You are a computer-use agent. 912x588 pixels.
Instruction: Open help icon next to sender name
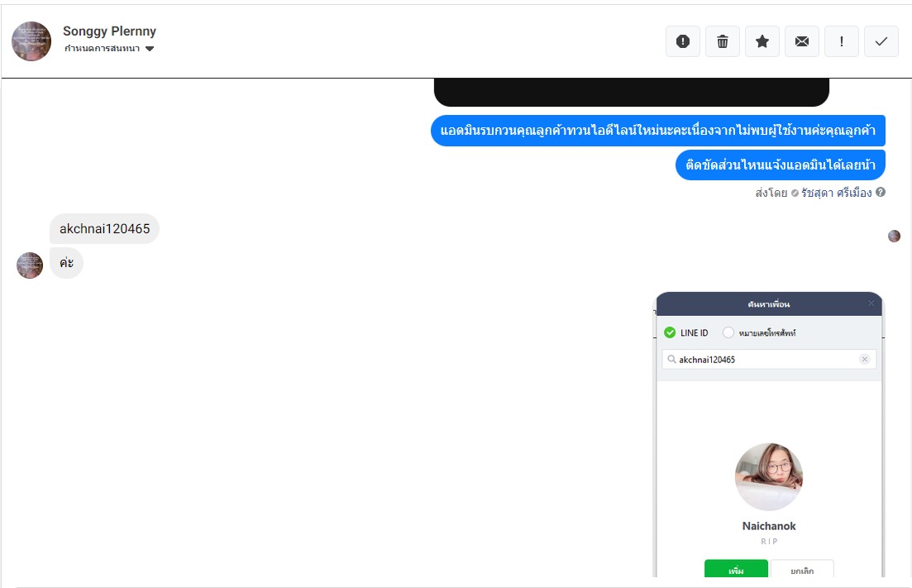[x=881, y=192]
